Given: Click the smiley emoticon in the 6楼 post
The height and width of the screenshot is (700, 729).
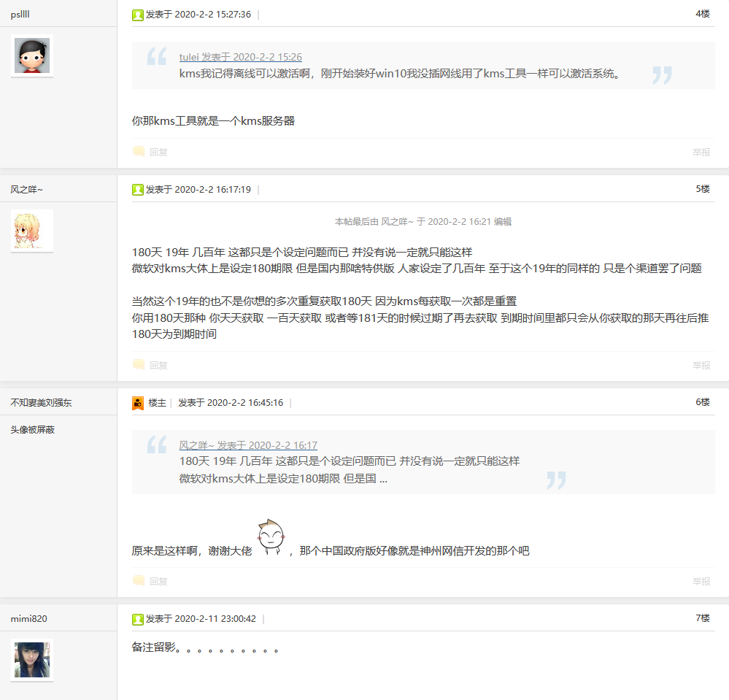Looking at the screenshot, I should point(271,537).
